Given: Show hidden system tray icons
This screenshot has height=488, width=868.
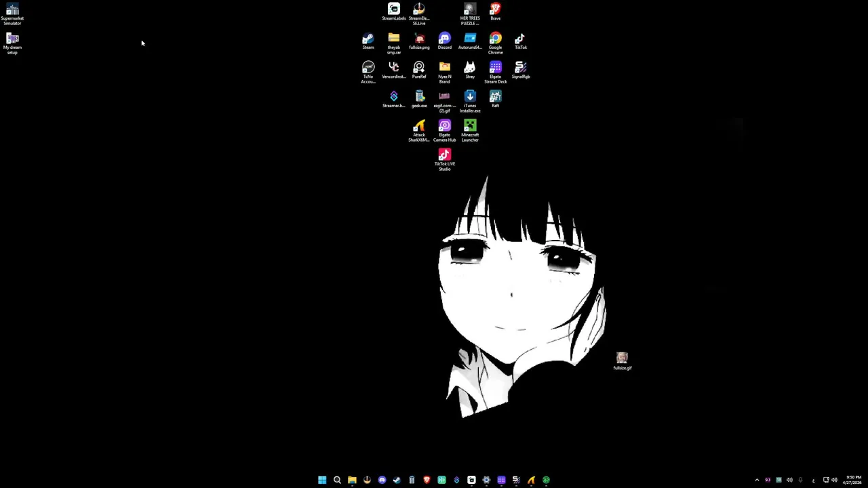Looking at the screenshot, I should click(x=757, y=480).
